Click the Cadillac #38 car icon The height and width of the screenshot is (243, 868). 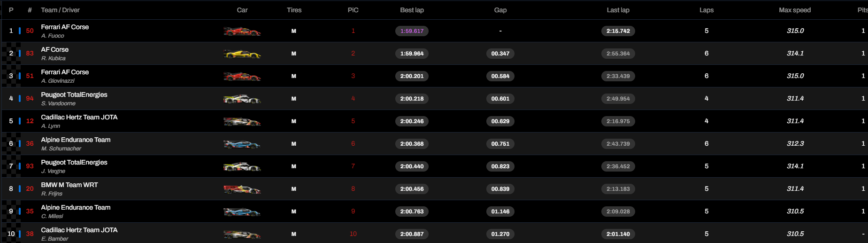pyautogui.click(x=242, y=235)
